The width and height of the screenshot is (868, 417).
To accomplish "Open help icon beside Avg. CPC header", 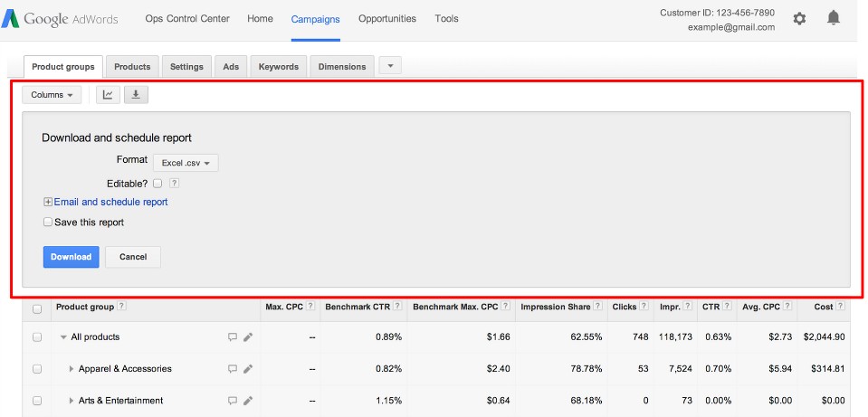I will tap(787, 306).
